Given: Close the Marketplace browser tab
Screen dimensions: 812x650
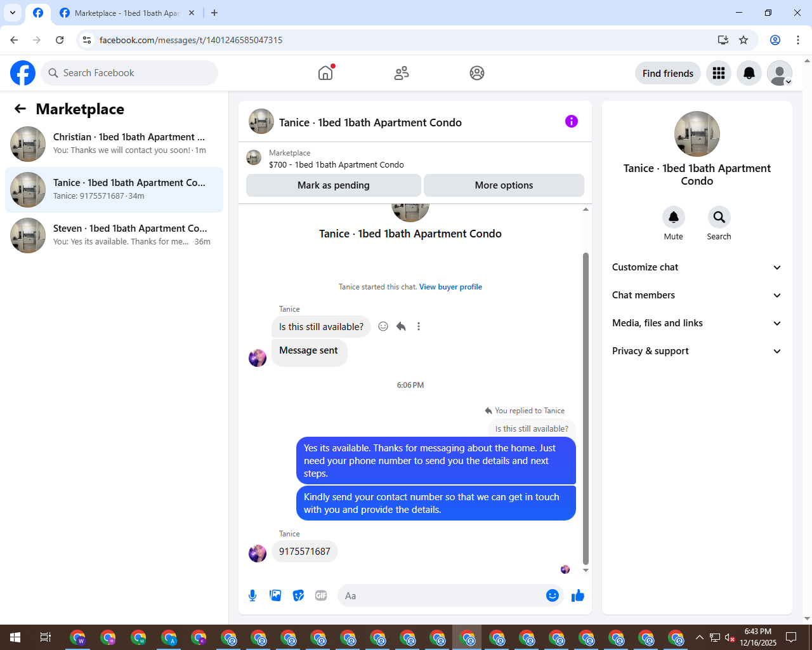Looking at the screenshot, I should [192, 13].
